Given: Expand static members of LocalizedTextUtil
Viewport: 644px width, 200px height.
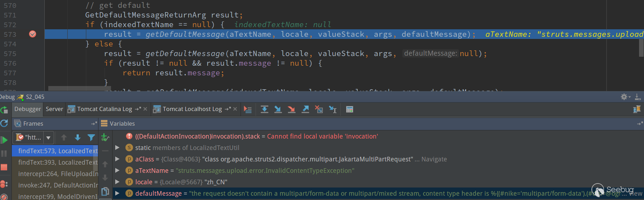Looking at the screenshot, I should 117,147.
